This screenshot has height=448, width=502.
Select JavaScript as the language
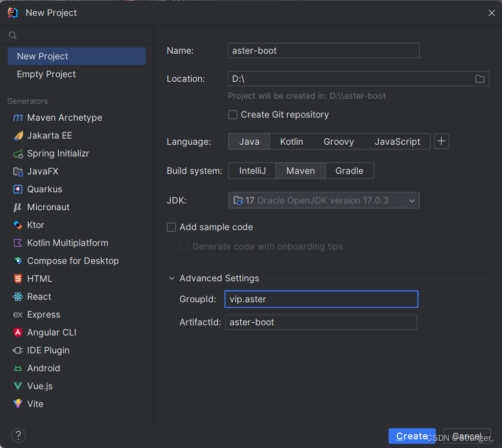397,142
